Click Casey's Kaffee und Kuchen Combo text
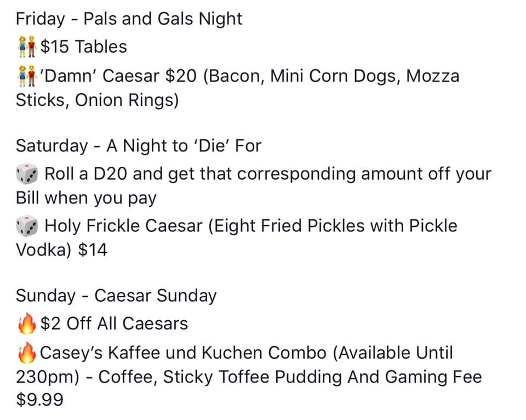This screenshot has height=420, width=526. tap(184, 353)
